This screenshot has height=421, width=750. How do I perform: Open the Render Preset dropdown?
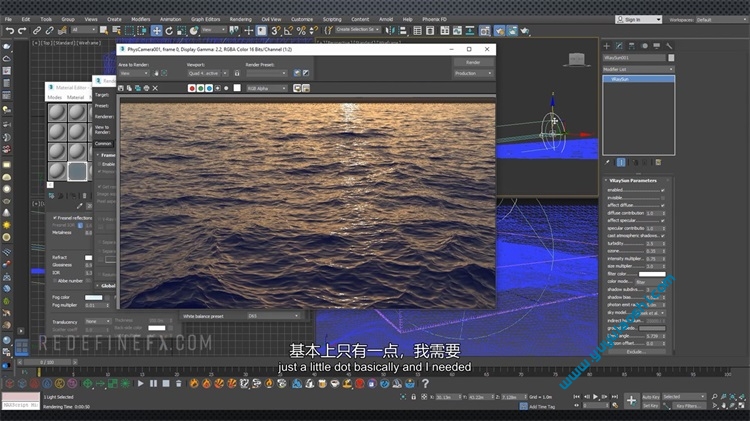(267, 73)
